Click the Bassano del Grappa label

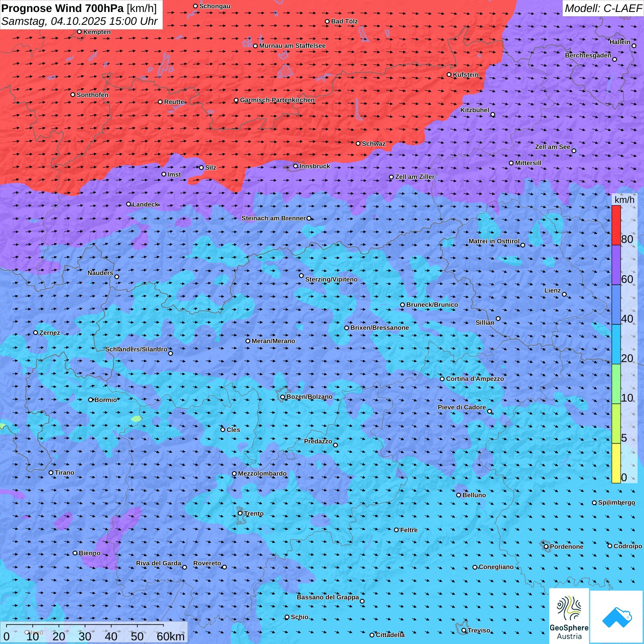coord(328,597)
